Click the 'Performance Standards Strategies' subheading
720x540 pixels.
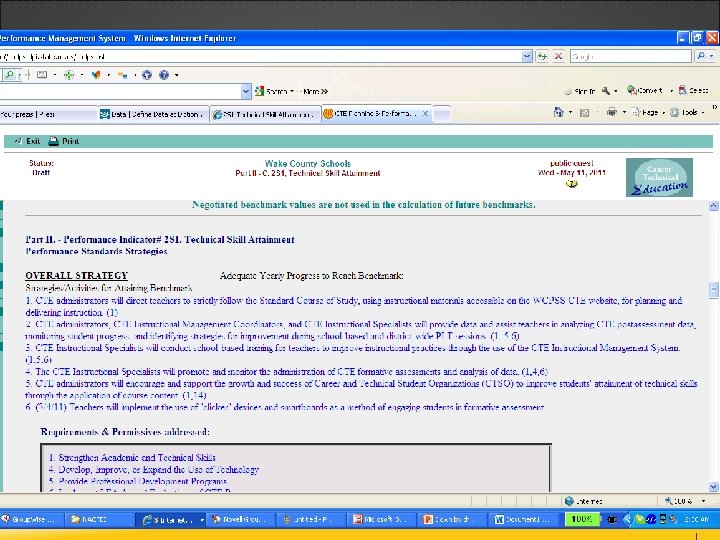click(x=96, y=251)
